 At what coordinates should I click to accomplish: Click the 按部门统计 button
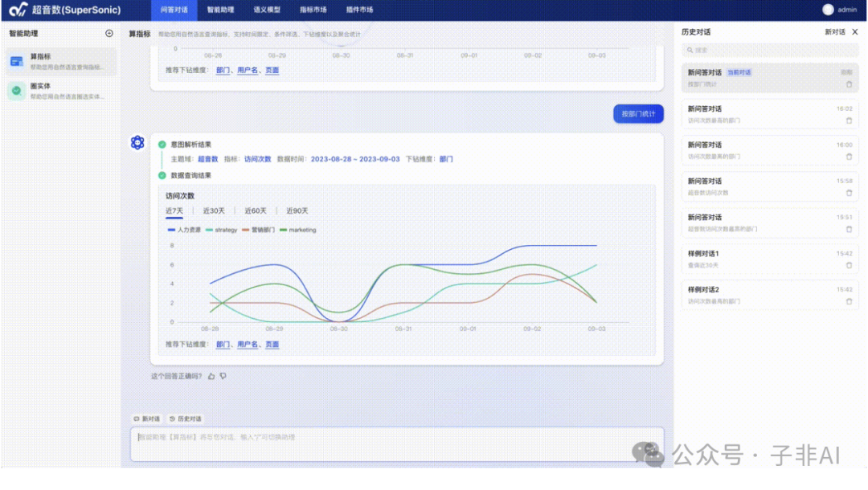[x=637, y=113]
